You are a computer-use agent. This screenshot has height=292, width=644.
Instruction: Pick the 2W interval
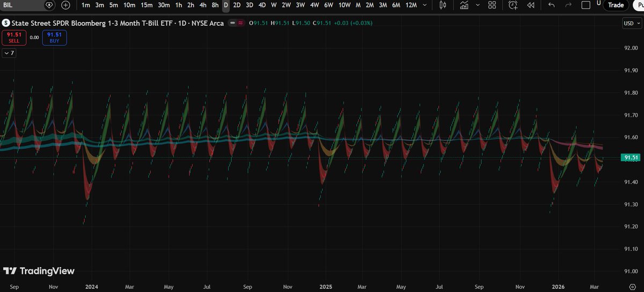click(287, 5)
